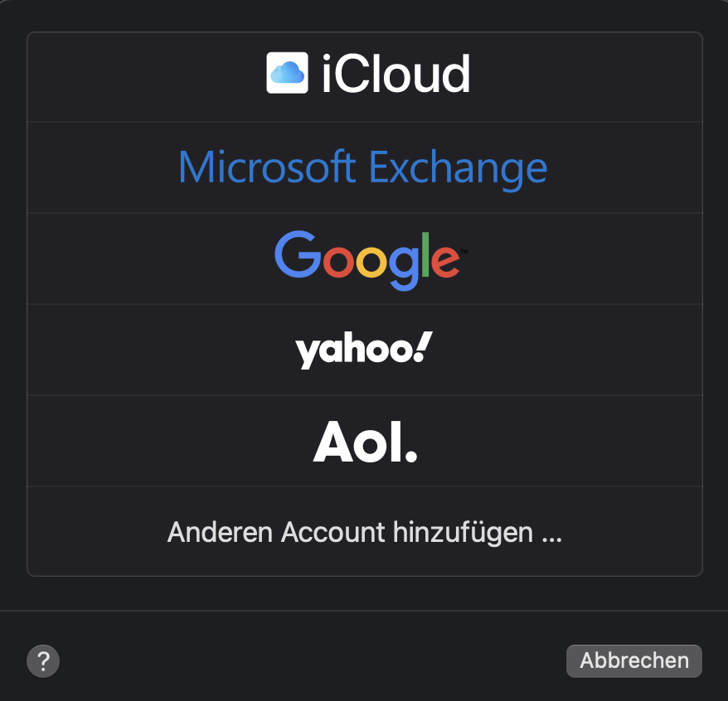Viewport: 728px width, 701px height.
Task: Click the word Microsoft in blue
Action: tap(268, 166)
